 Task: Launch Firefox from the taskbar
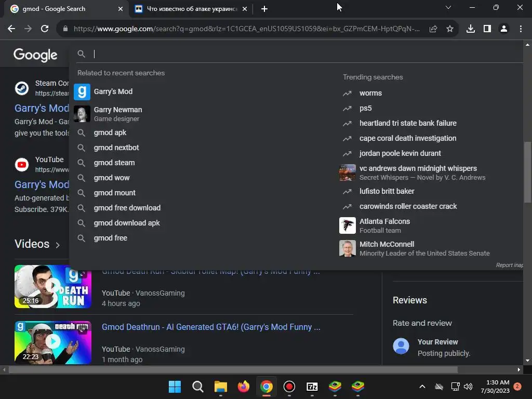244,387
